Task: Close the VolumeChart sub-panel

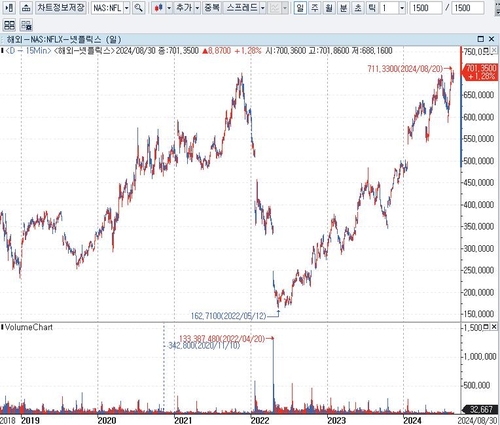Action: pos(494,327)
